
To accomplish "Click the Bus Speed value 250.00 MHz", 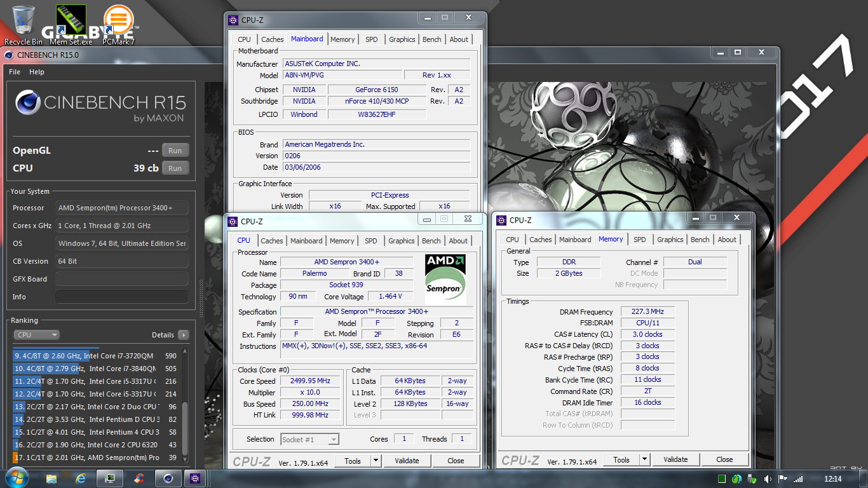I will 311,404.
